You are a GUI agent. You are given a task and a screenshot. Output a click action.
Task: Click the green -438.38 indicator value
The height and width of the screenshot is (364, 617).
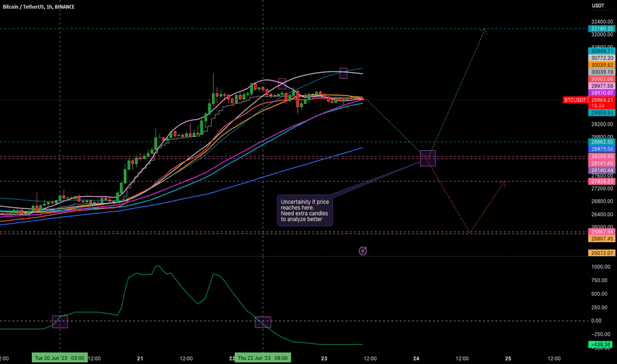[x=600, y=344]
